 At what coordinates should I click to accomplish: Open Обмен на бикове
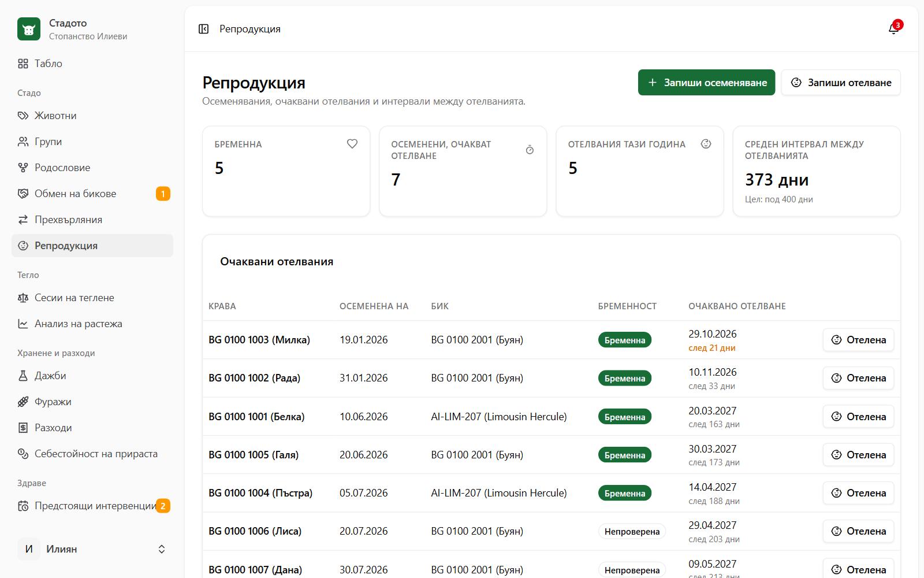point(92,194)
